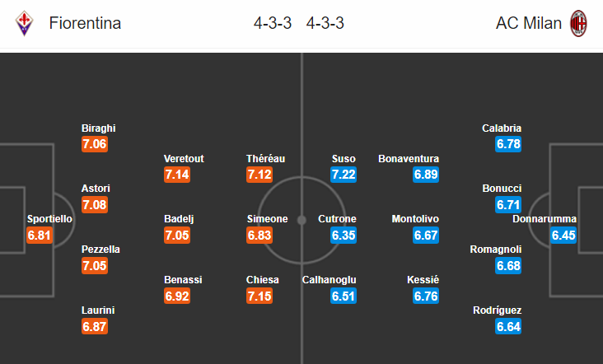Select Chiesa's 7.15 rating badge

click(259, 296)
